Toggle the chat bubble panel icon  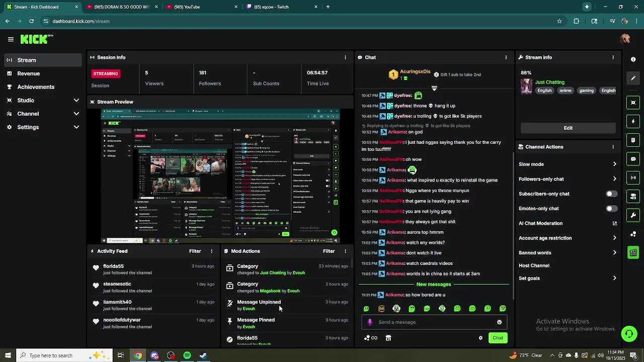(x=633, y=159)
